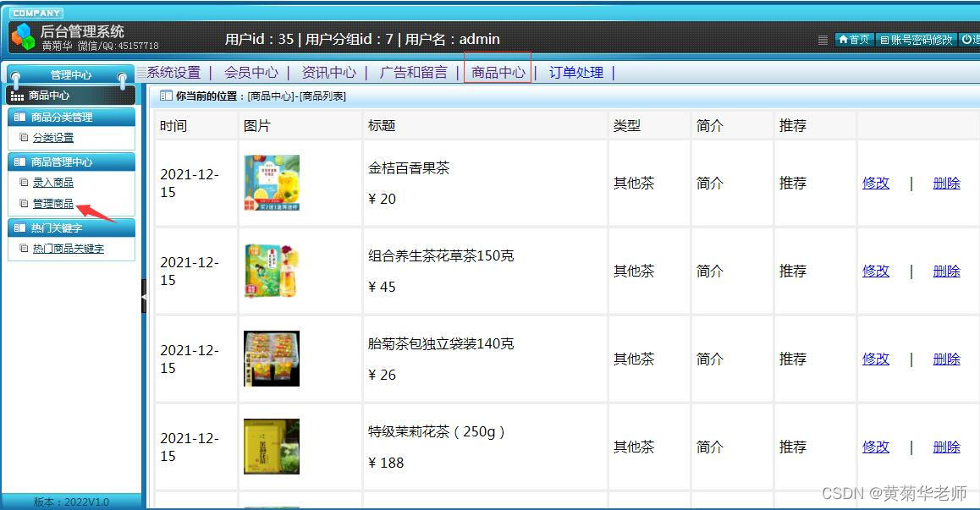Click 推荐 in 金桔百香果茶 row
This screenshot has width=980, height=510.
point(792,184)
